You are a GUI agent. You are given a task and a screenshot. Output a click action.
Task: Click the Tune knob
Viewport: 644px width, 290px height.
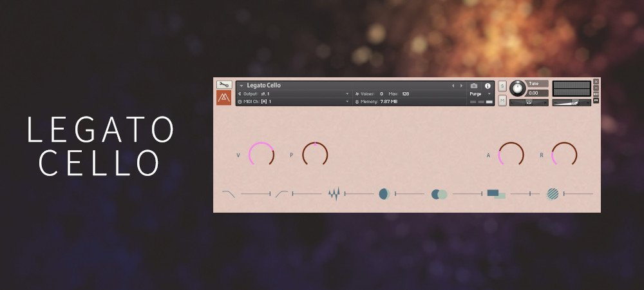tap(518, 88)
